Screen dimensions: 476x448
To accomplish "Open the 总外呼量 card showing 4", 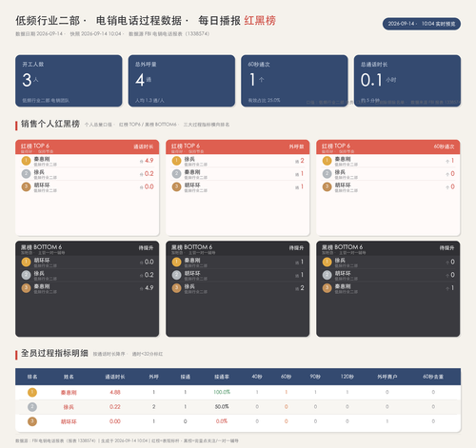I will 182,81.
